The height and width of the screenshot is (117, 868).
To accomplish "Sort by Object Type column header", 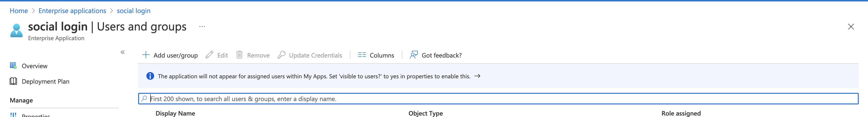I will pos(426,113).
